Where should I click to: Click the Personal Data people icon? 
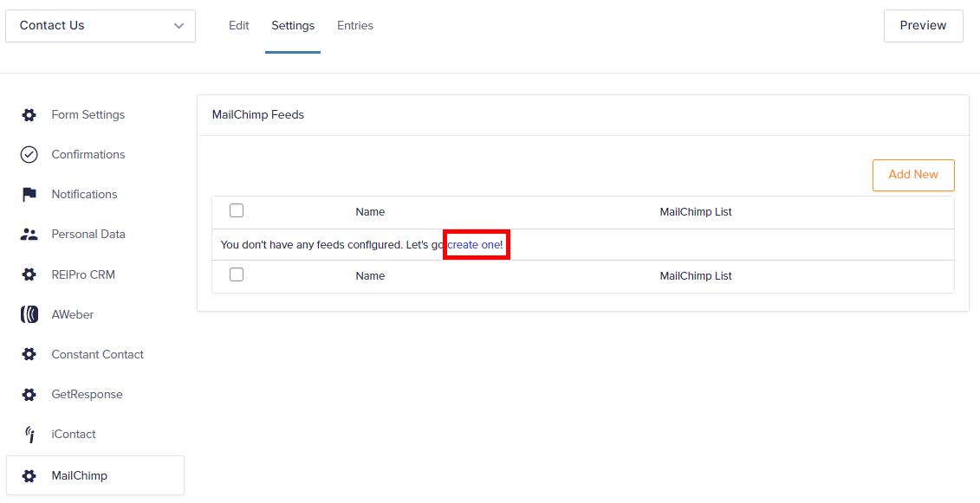(x=29, y=235)
